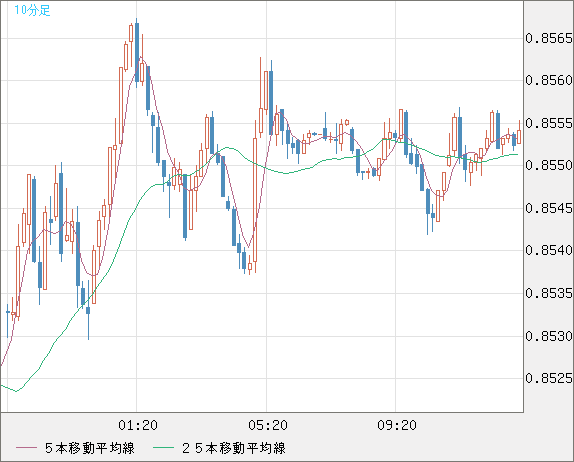Click the 01:20 time axis label
574x462 pixels.
point(138,425)
